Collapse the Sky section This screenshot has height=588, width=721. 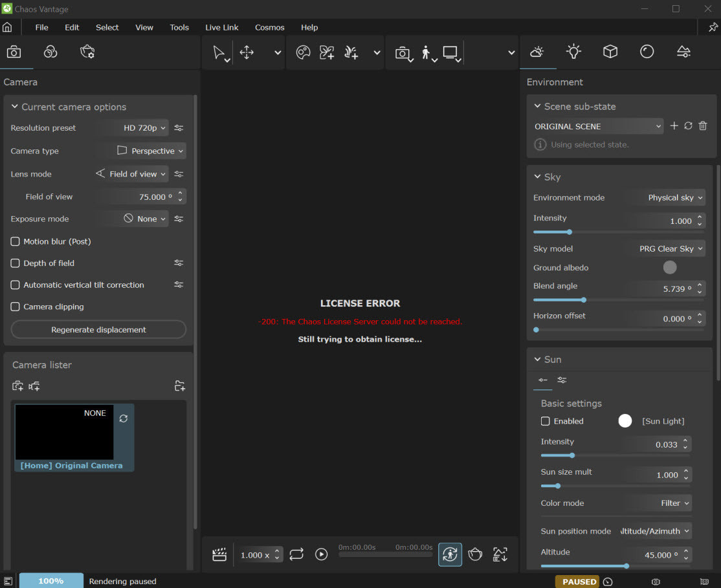537,177
